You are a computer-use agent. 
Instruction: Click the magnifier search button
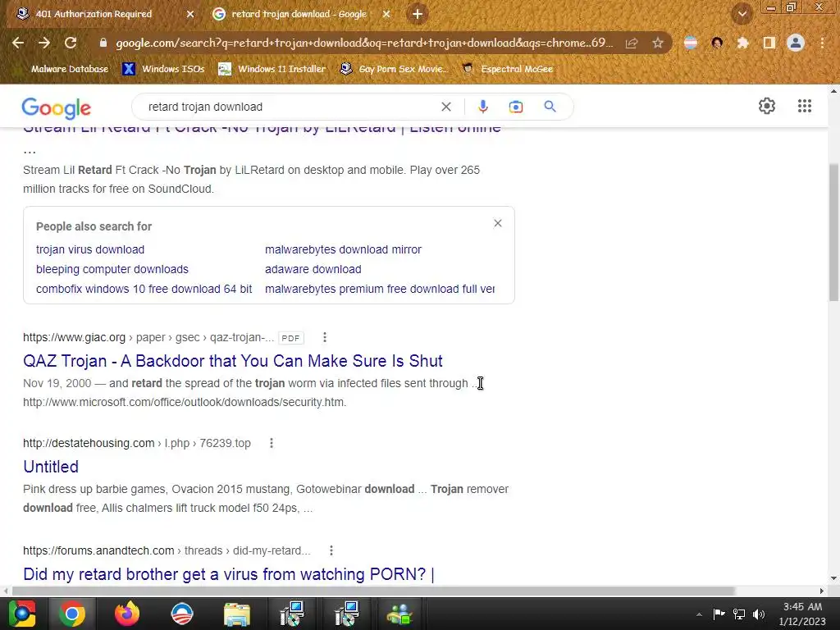[550, 107]
